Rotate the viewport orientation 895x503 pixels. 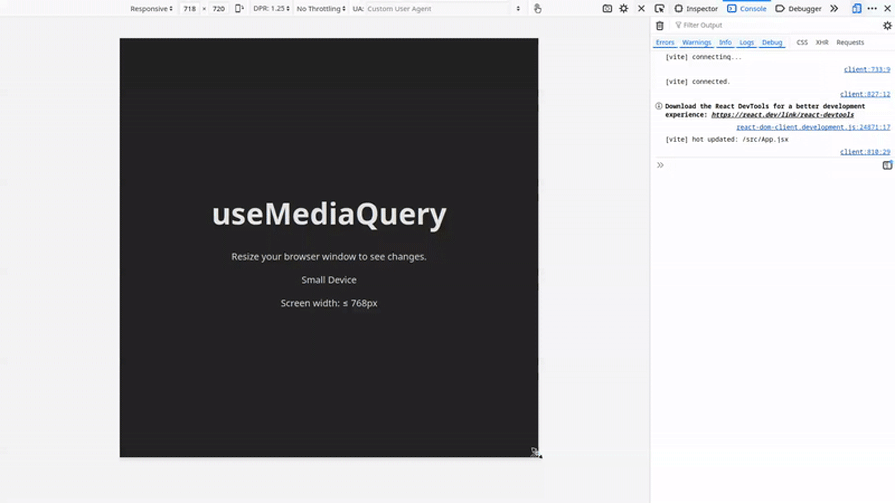pos(239,9)
